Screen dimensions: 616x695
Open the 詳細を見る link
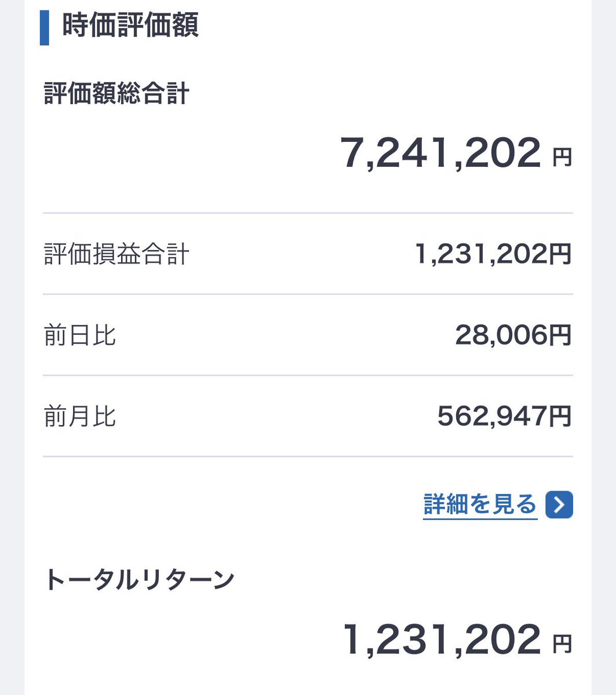click(x=480, y=504)
